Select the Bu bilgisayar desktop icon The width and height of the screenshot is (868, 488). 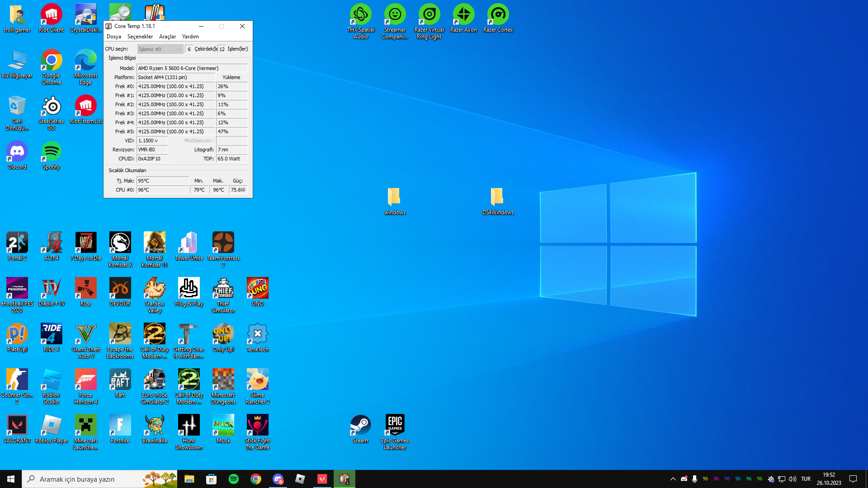click(17, 64)
